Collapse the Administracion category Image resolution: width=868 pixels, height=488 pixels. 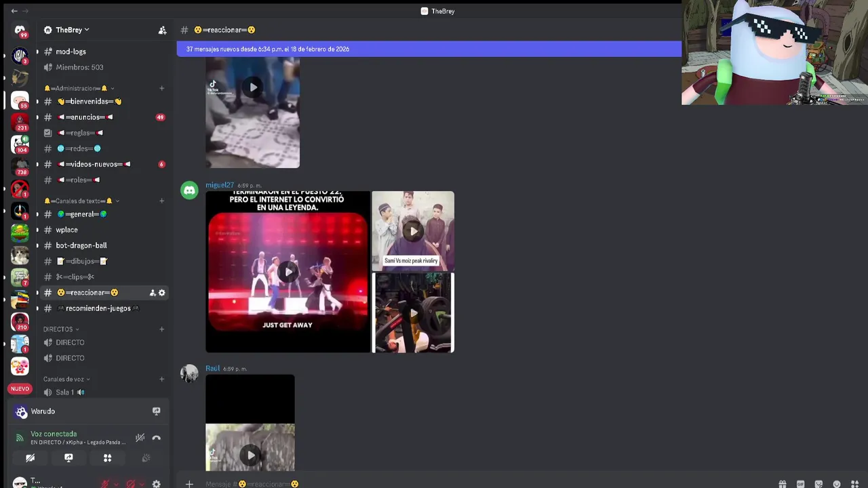click(79, 88)
